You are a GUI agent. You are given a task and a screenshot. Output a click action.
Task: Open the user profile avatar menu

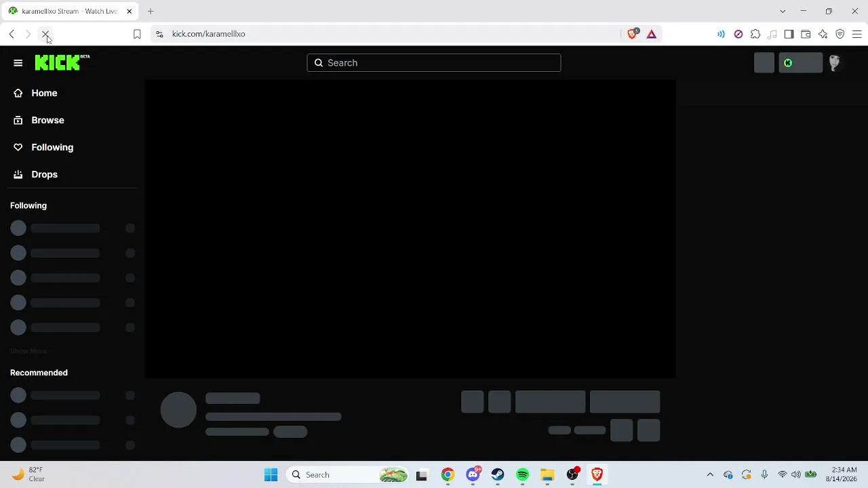tap(835, 62)
